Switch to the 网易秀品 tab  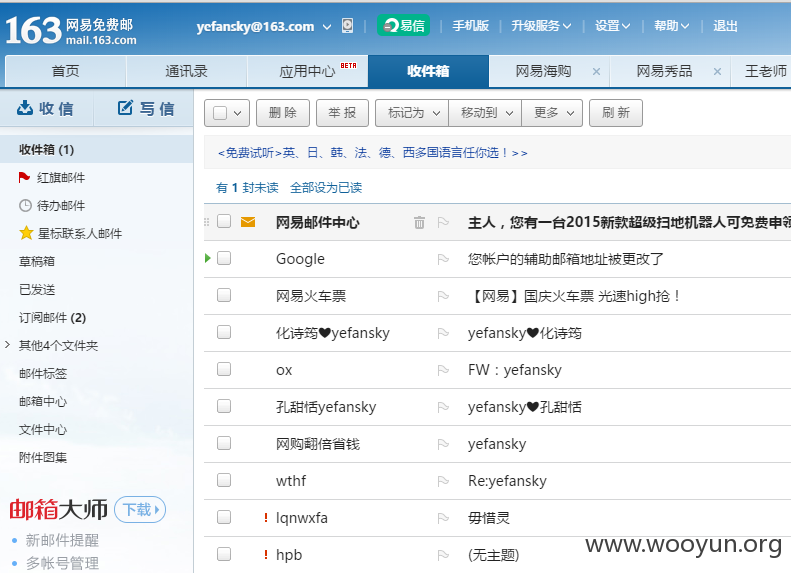(664, 71)
